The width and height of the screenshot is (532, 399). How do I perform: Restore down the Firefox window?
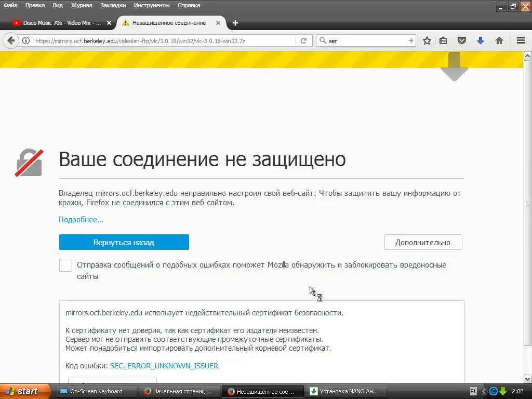pyautogui.click(x=513, y=6)
